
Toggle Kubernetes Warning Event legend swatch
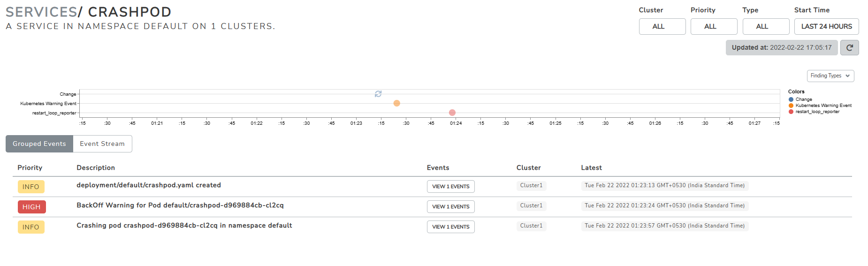click(x=791, y=106)
